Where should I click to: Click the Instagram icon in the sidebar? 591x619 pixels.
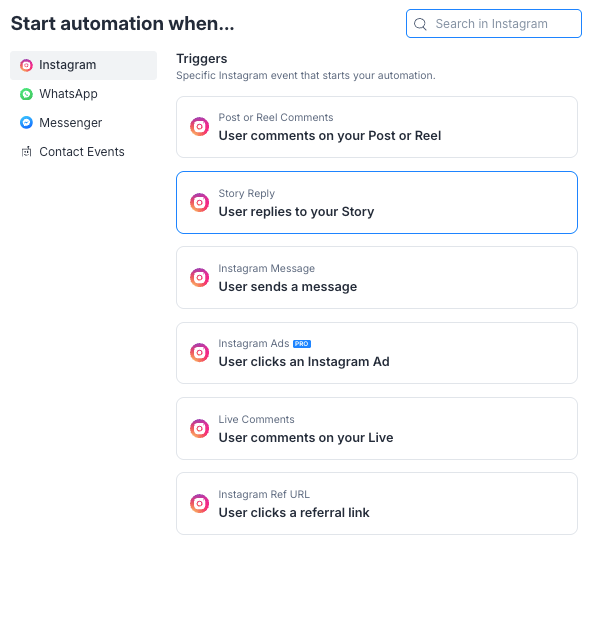26,65
